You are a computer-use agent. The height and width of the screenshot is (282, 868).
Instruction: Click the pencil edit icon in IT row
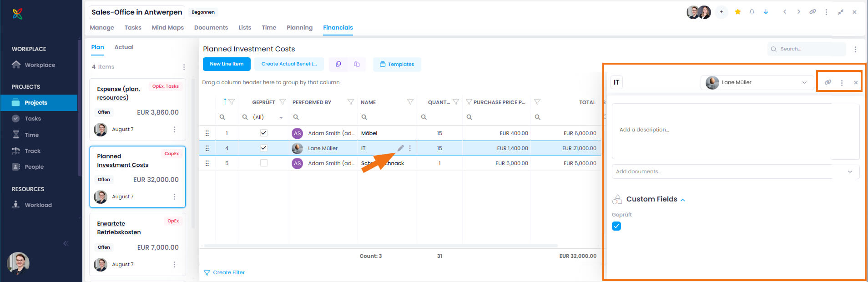coord(400,148)
